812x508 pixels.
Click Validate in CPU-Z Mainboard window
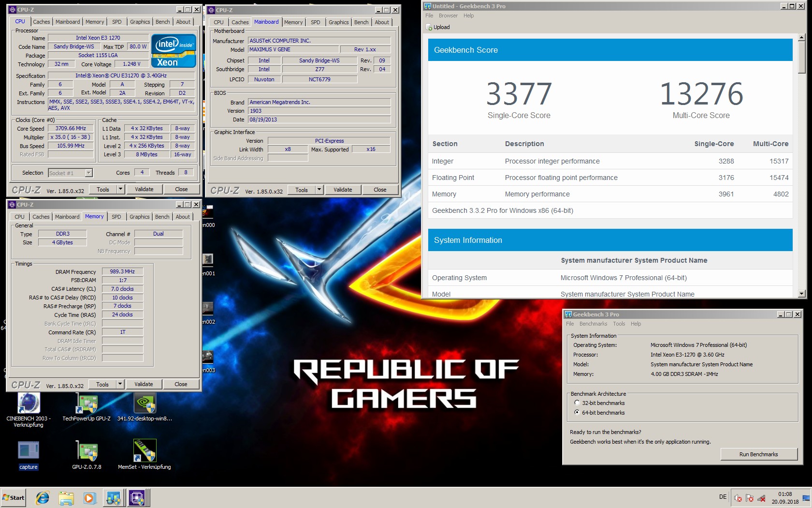(x=343, y=190)
